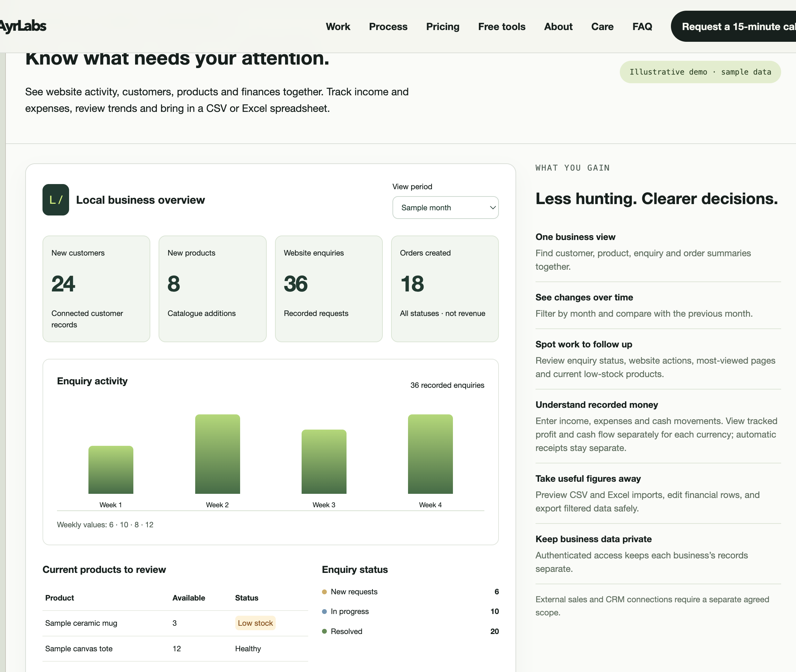The image size is (796, 672).
Task: Click Request a 15-minute call button
Action: click(733, 26)
